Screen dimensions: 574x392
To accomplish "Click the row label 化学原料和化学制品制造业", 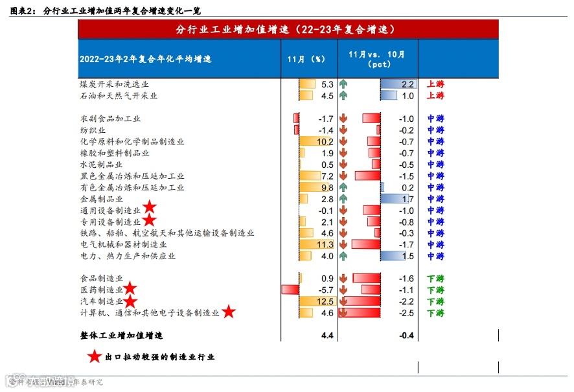I will pyautogui.click(x=132, y=142).
